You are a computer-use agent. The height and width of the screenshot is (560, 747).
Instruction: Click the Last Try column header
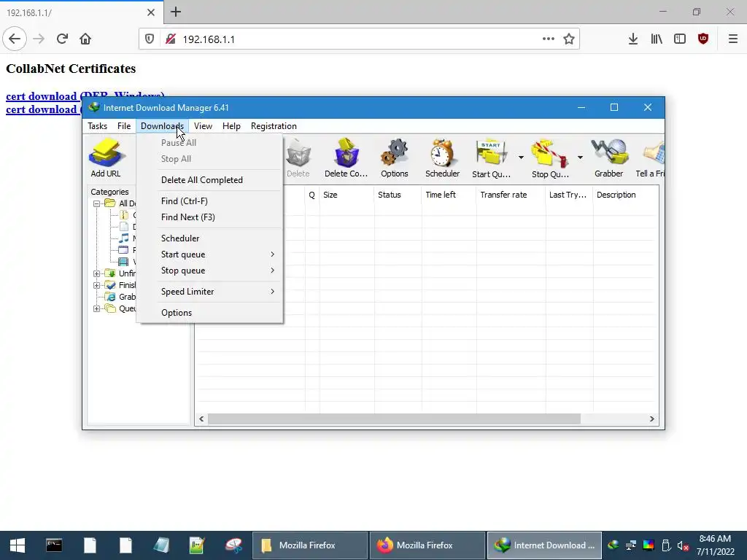tap(569, 195)
